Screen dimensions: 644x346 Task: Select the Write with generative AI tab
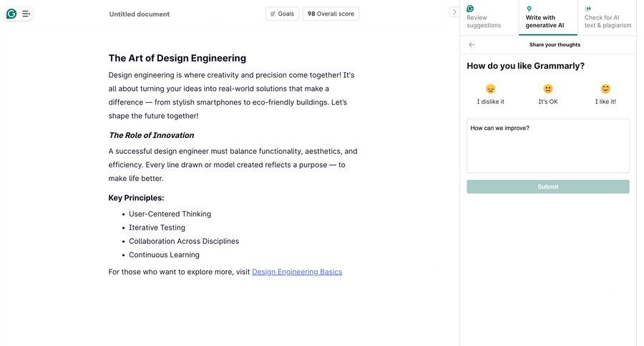tap(548, 18)
